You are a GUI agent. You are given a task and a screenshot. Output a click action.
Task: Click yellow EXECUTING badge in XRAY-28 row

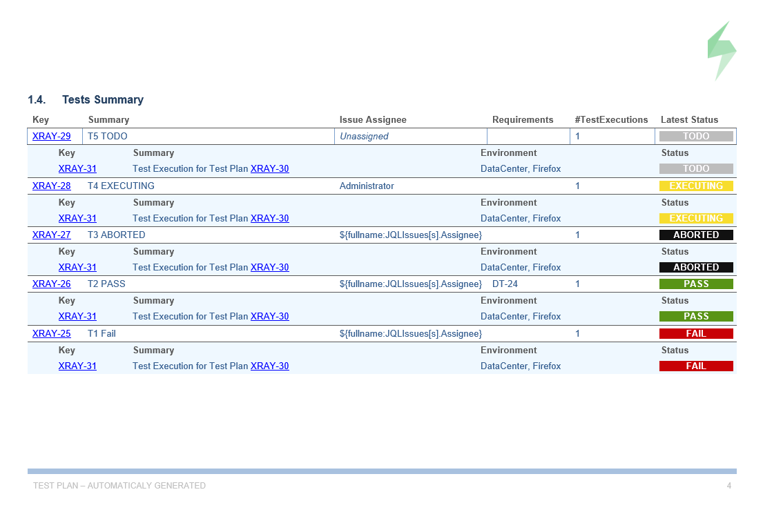click(x=696, y=186)
